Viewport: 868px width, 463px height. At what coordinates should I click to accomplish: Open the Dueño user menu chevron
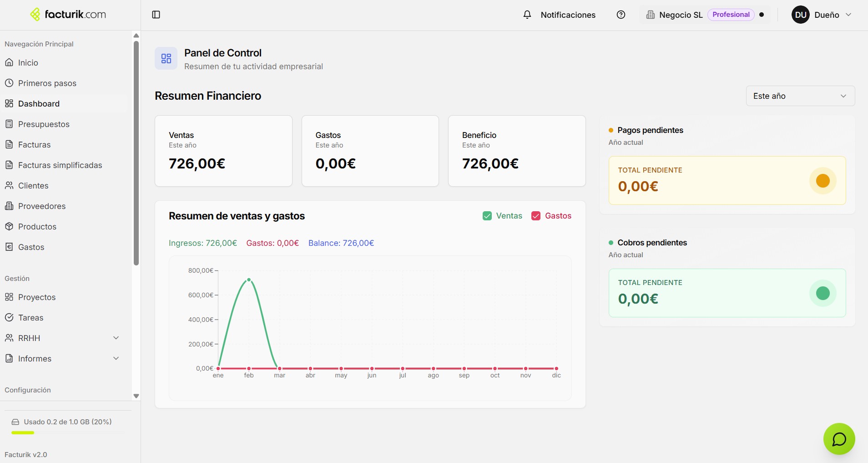point(848,15)
